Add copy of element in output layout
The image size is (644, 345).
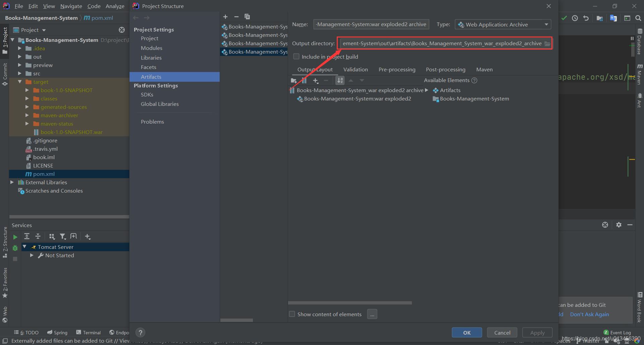pyautogui.click(x=316, y=80)
